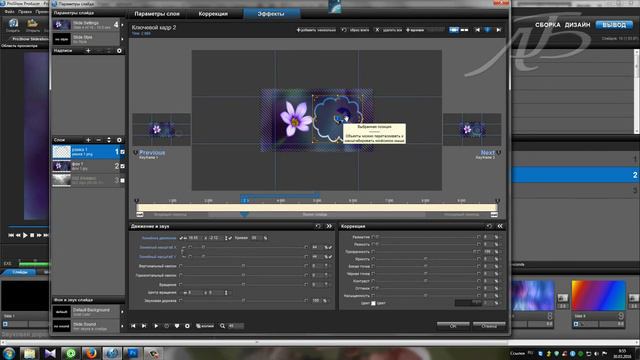Click the OK button
The height and width of the screenshot is (360, 640).
click(x=453, y=325)
